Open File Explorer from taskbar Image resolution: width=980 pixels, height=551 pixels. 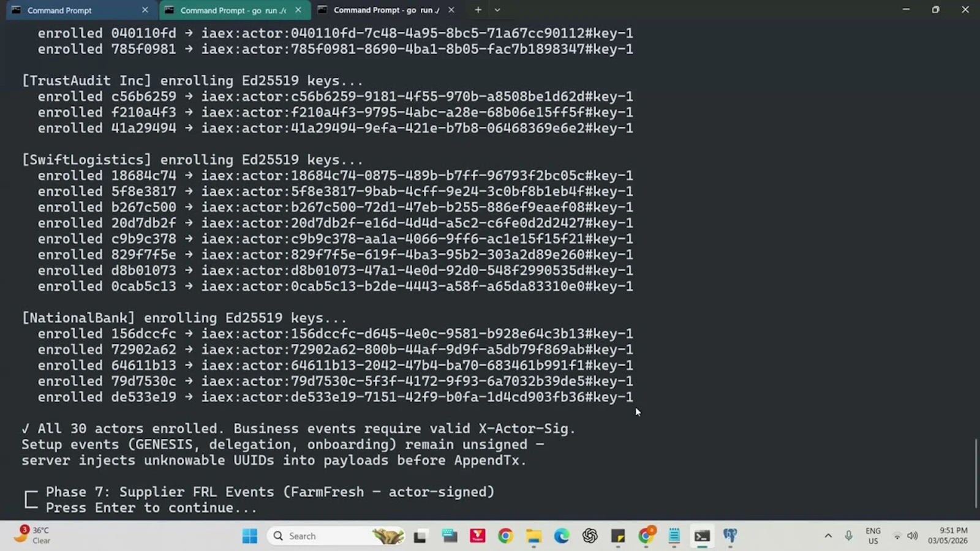point(533,536)
